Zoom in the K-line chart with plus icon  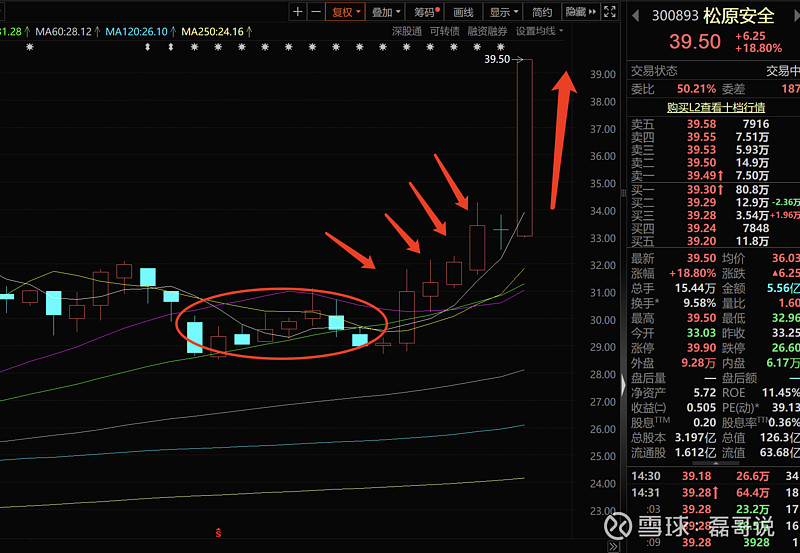coord(298,12)
